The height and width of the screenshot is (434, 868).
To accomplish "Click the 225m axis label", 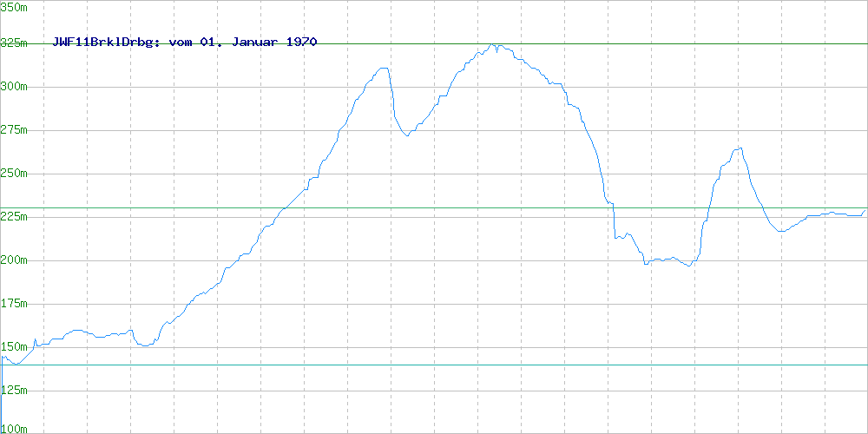I will pyautogui.click(x=15, y=217).
